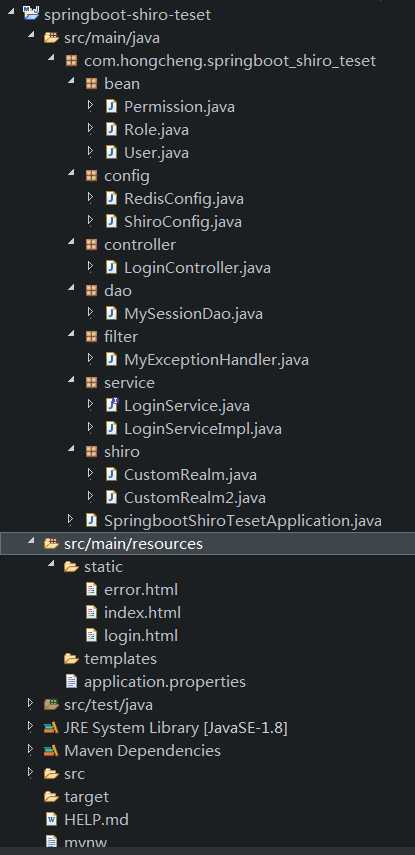Click the bean package icon
The width and height of the screenshot is (415, 855).
tap(91, 83)
